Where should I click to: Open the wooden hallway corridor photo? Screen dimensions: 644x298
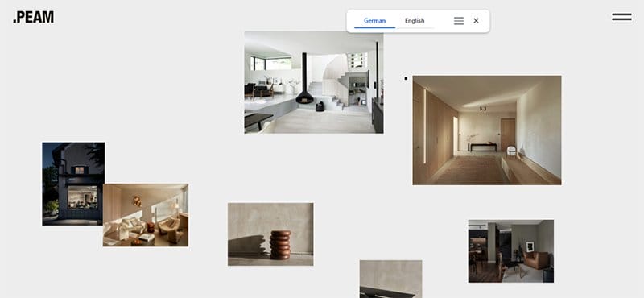[487, 130]
